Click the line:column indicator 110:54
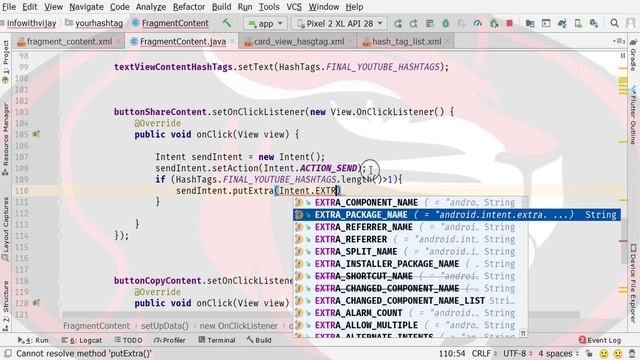 tap(452, 353)
